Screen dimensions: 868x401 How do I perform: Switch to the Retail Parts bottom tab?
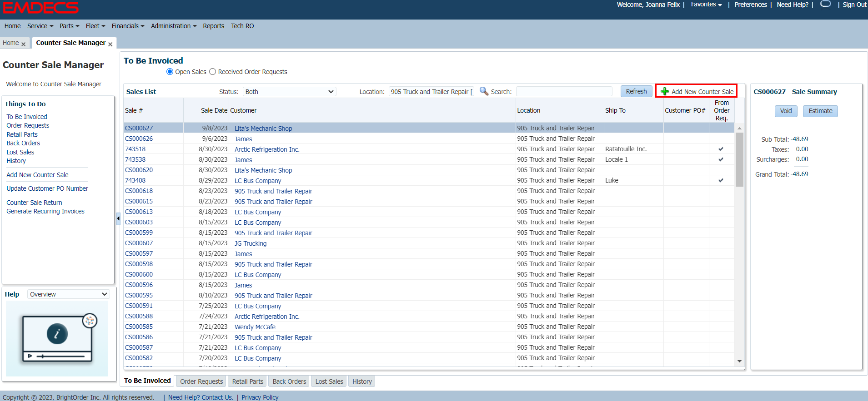tap(248, 381)
